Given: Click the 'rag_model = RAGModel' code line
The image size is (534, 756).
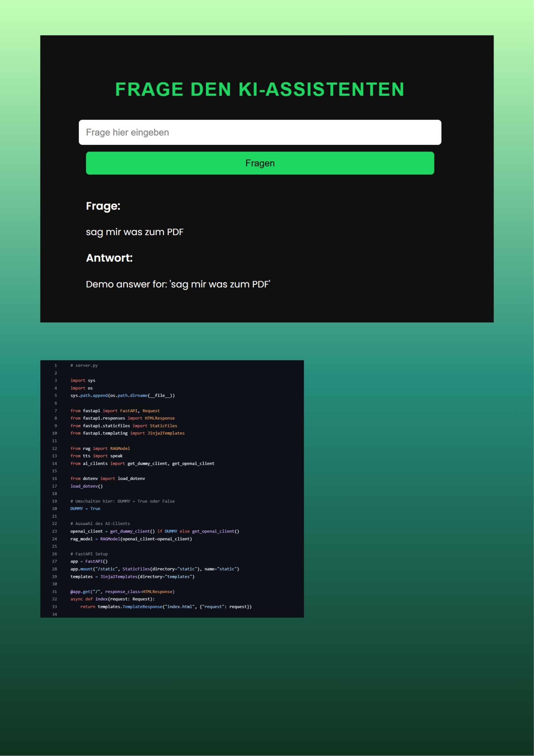Looking at the screenshot, I should 131,539.
